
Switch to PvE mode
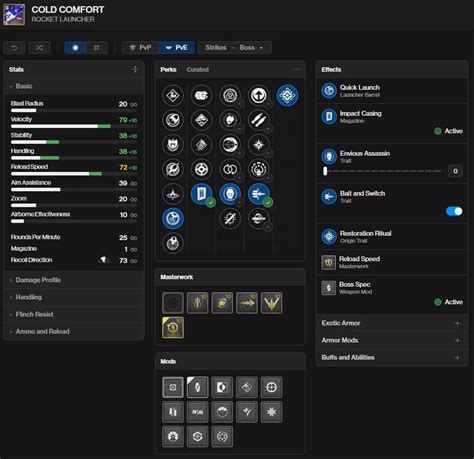click(x=176, y=48)
